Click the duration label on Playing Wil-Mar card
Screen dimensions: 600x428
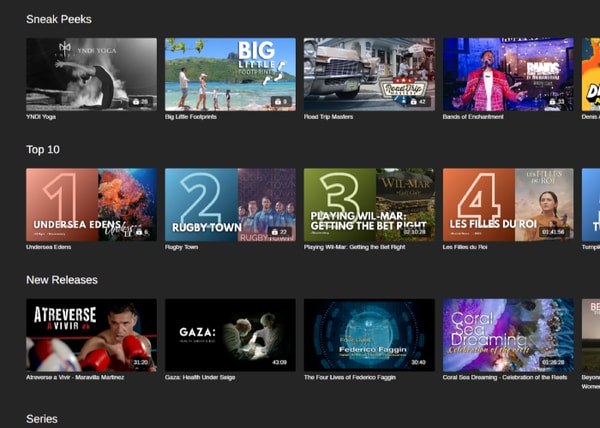414,232
